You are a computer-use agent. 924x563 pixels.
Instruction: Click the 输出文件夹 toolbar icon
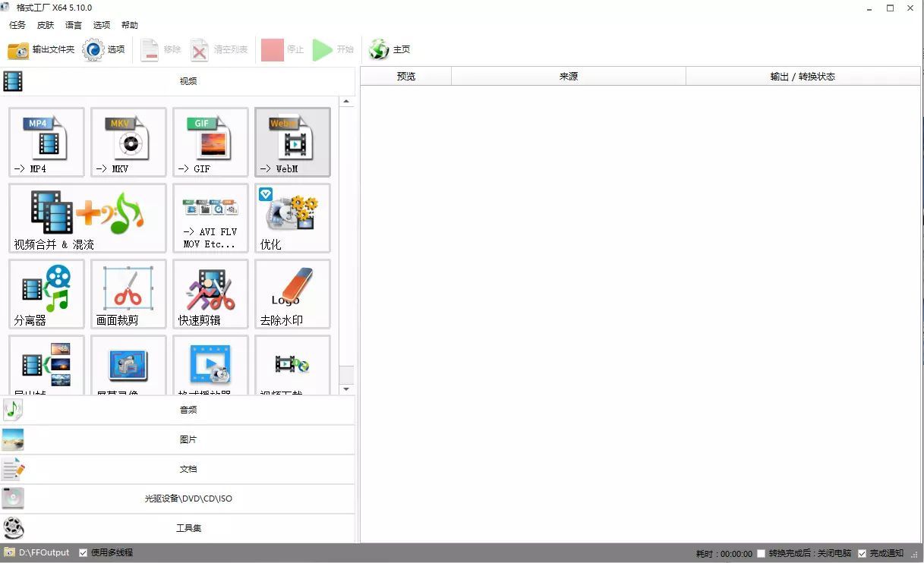click(41, 50)
